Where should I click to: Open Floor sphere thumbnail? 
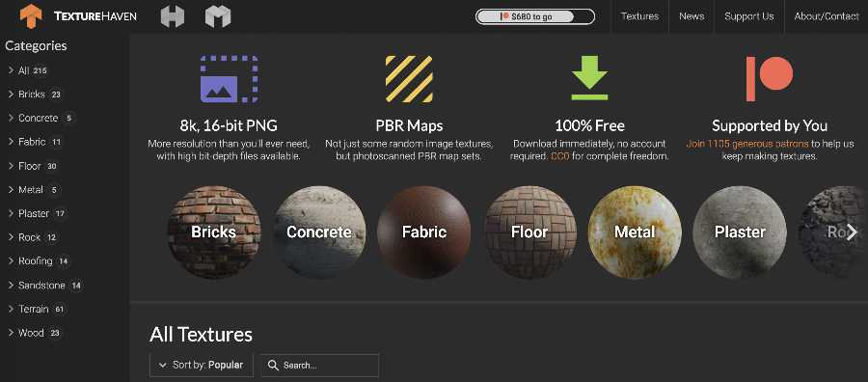[x=529, y=232]
